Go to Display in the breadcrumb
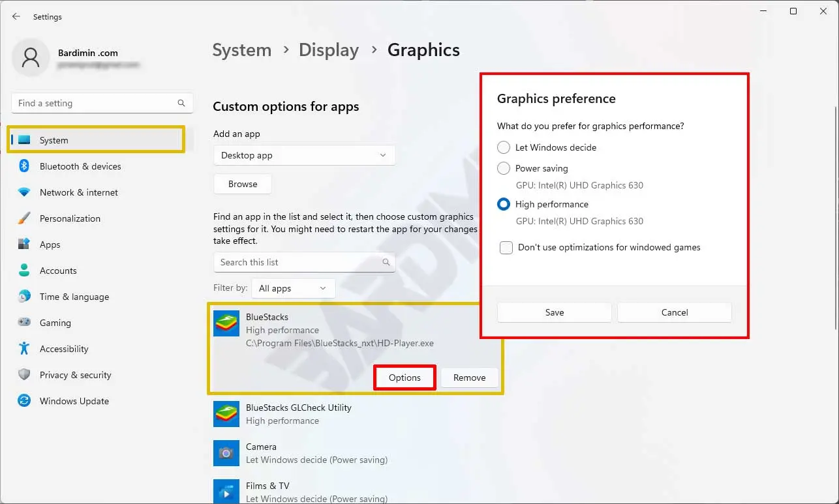The width and height of the screenshot is (839, 504). [328, 50]
